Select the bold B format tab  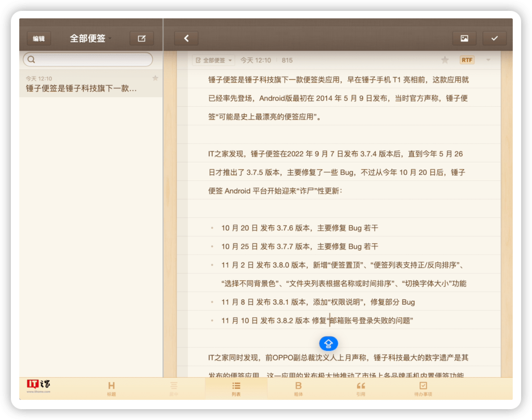[x=298, y=388]
